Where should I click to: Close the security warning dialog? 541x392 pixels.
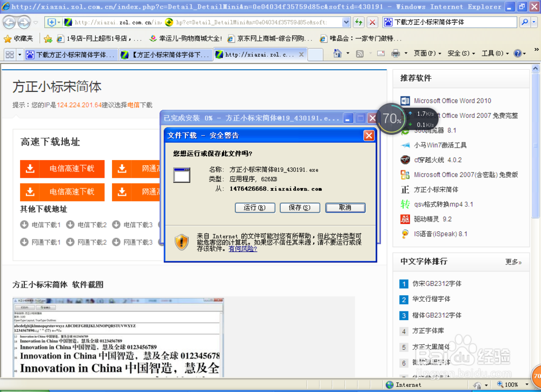click(369, 136)
